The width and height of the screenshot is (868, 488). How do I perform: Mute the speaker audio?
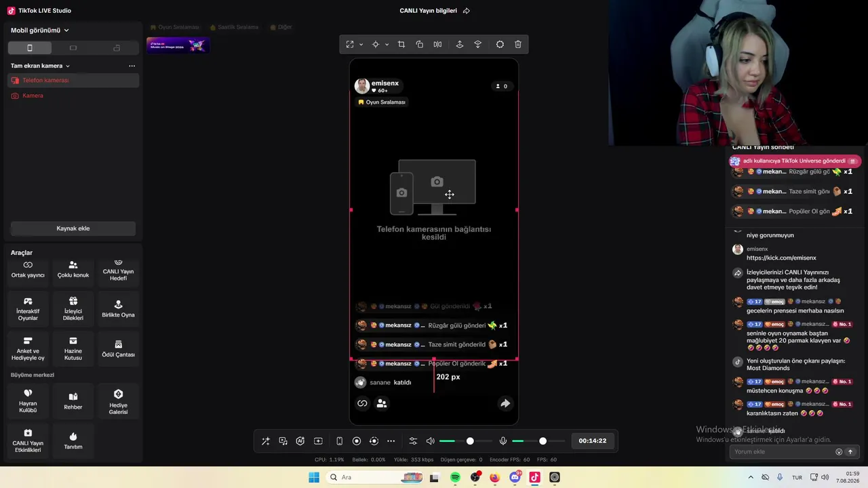(x=430, y=441)
